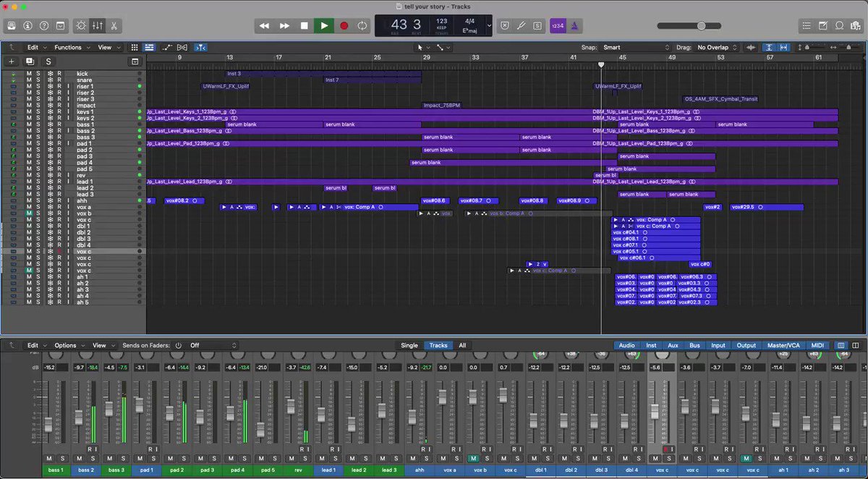The width and height of the screenshot is (868, 479).
Task: Open Mixer View menu
Action: [x=102, y=345]
